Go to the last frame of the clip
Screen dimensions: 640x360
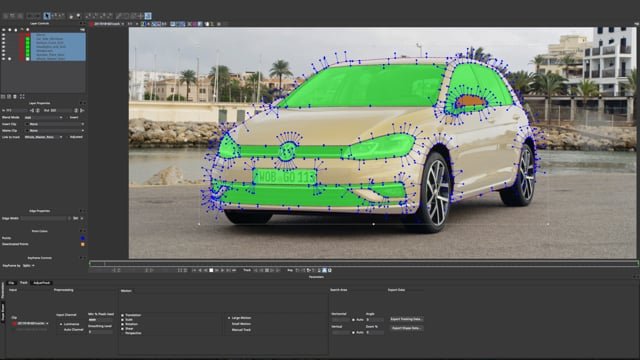228,270
